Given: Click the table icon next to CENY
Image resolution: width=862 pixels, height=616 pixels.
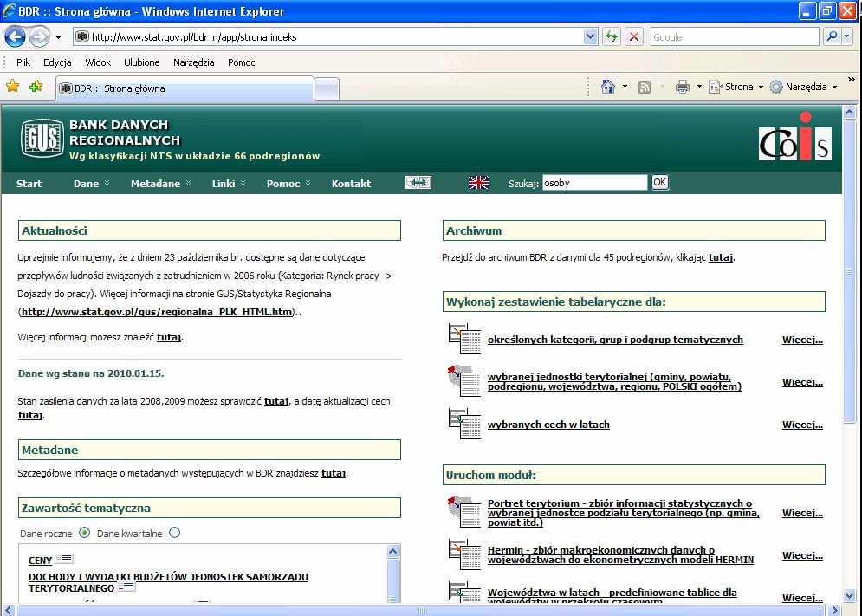Looking at the screenshot, I should click(64, 559).
